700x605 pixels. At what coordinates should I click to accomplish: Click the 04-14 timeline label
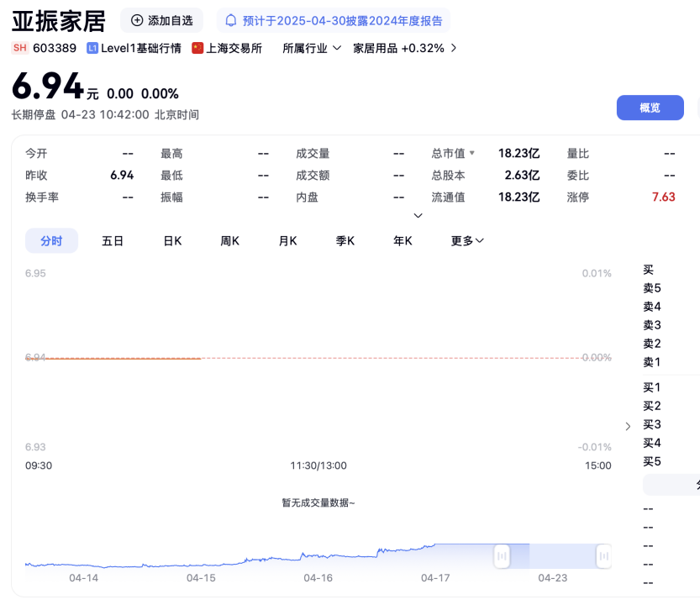click(x=83, y=578)
